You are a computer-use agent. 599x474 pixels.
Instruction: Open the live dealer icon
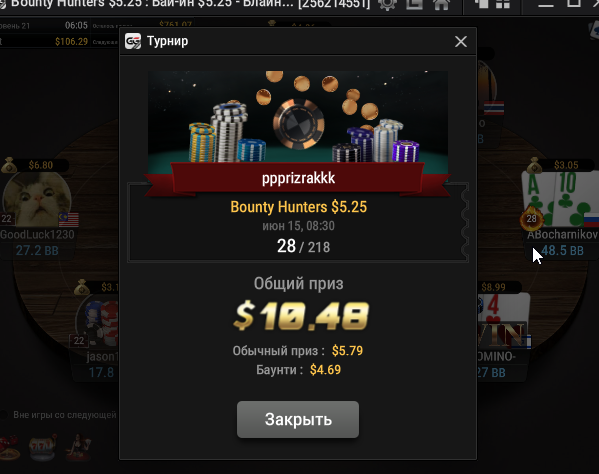coord(78,447)
